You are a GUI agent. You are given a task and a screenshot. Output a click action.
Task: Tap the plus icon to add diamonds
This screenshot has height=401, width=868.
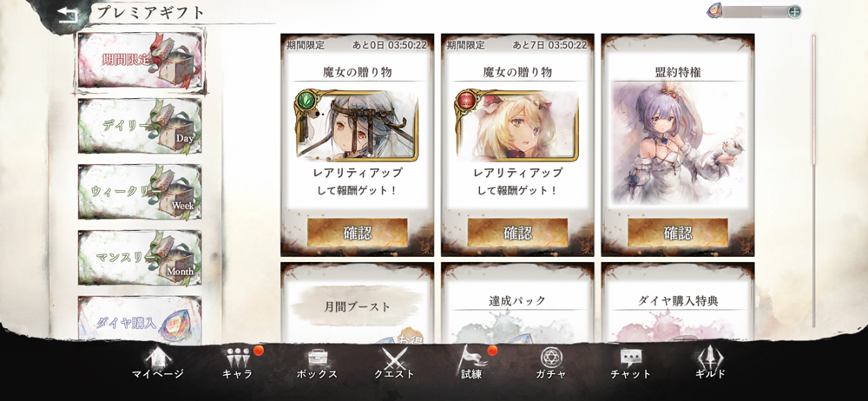click(794, 11)
